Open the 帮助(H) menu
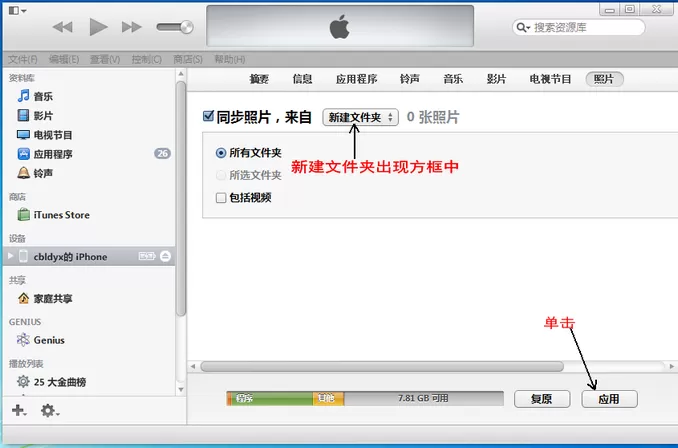 (x=230, y=59)
